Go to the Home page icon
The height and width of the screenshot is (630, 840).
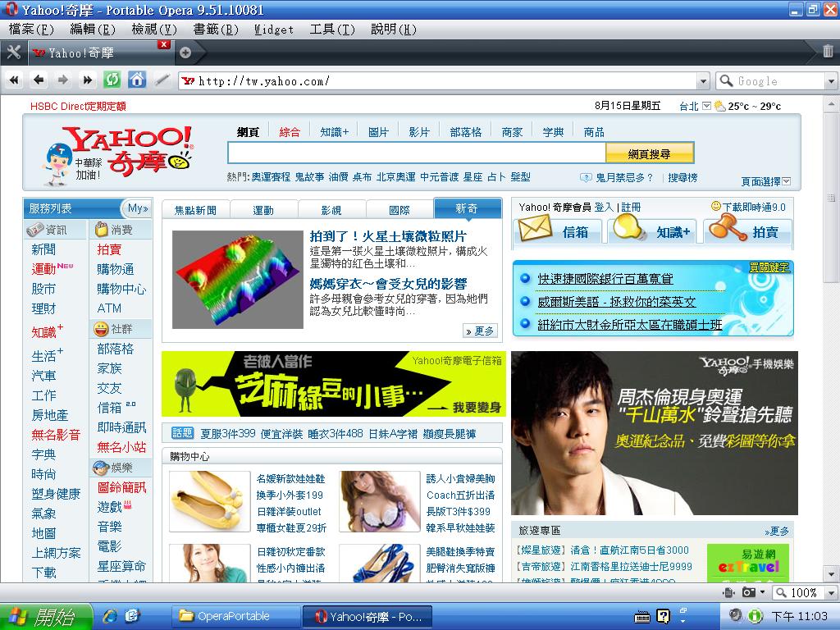point(136,80)
